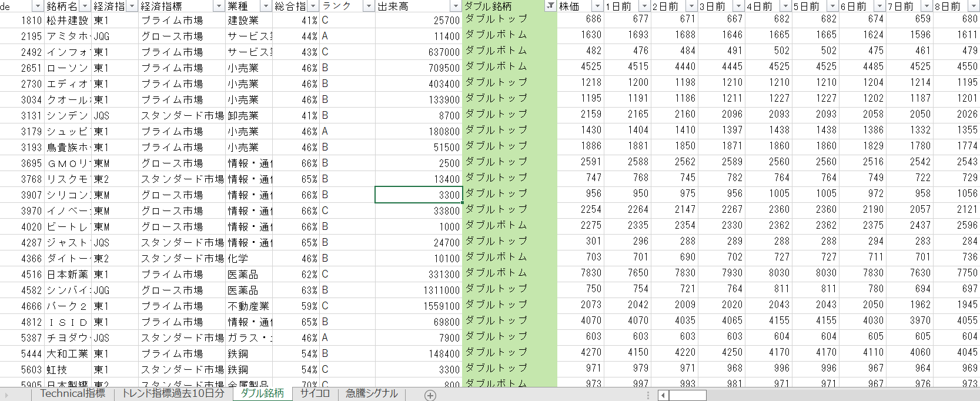Screen dimensions: 980x401
Task: Open the filter dropdown for the stock code column
Action: click(38, 6)
